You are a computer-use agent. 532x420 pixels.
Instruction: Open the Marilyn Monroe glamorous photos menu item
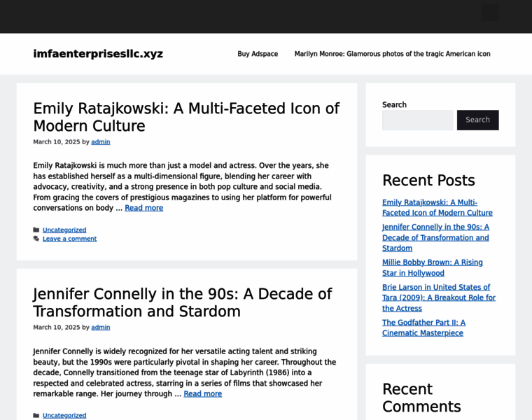(392, 54)
